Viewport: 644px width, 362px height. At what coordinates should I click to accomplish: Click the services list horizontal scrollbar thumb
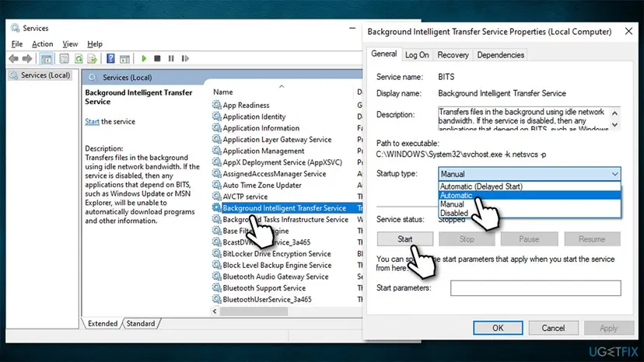click(x=254, y=312)
